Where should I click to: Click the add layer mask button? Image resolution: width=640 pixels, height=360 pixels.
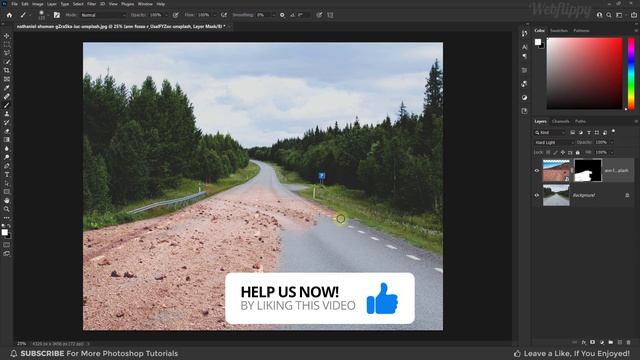593,342
